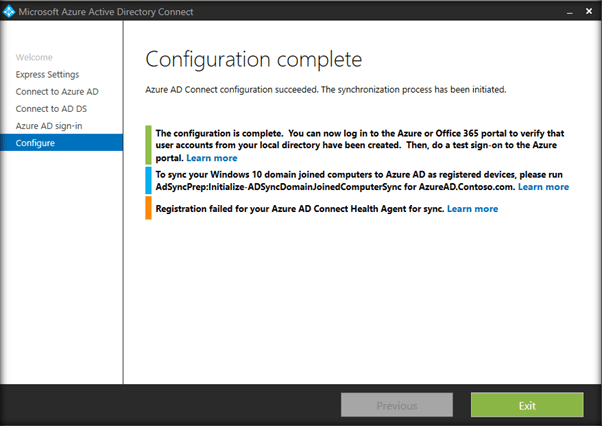Select Welcome step in sidebar
The height and width of the screenshot is (426, 602).
click(x=34, y=57)
